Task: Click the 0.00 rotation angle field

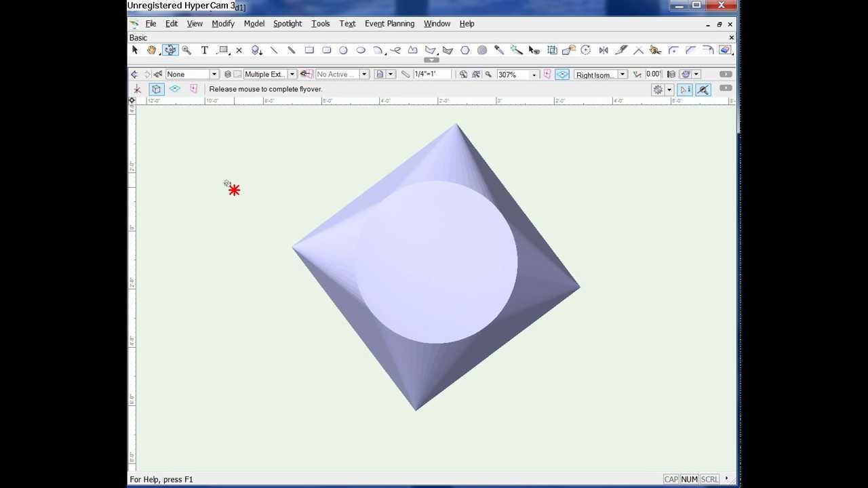Action: [653, 74]
